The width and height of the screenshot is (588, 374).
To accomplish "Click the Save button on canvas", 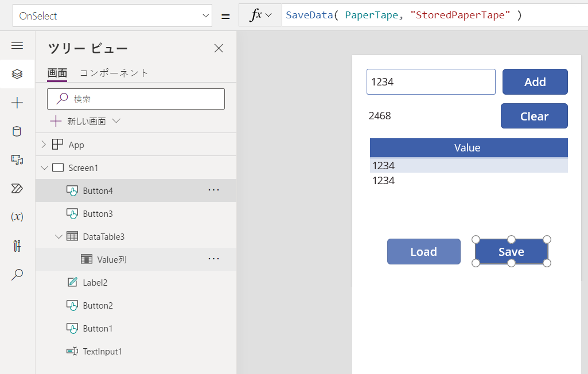I will pos(512,251).
